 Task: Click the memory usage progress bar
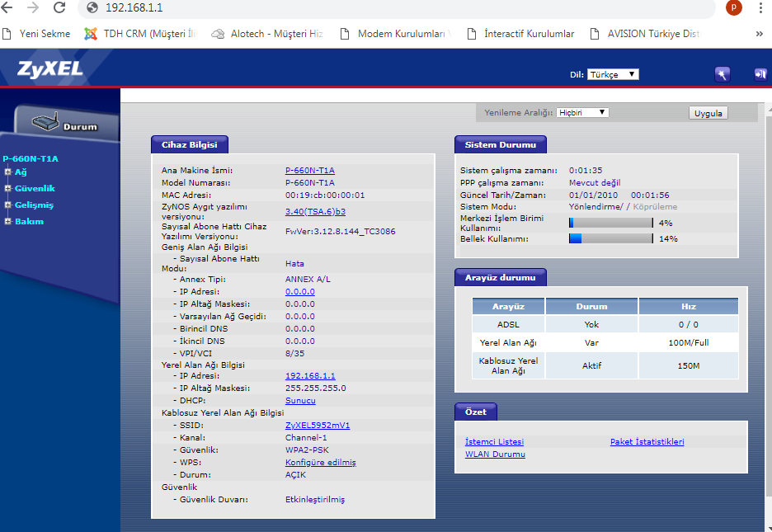(x=611, y=238)
